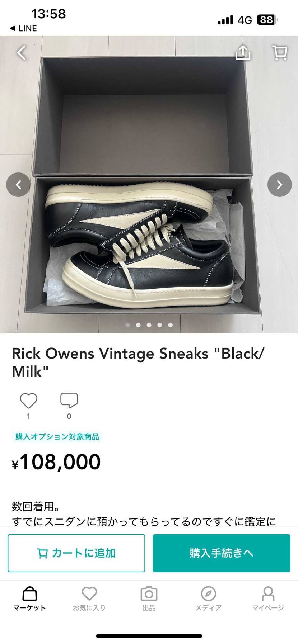
Task: Return to LINE app from status bar
Action: coord(23,28)
